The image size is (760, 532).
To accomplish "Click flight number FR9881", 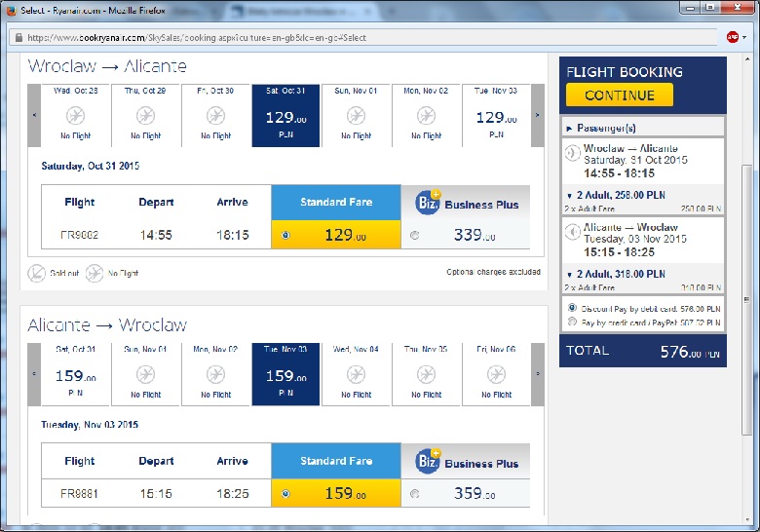I will tap(80, 494).
